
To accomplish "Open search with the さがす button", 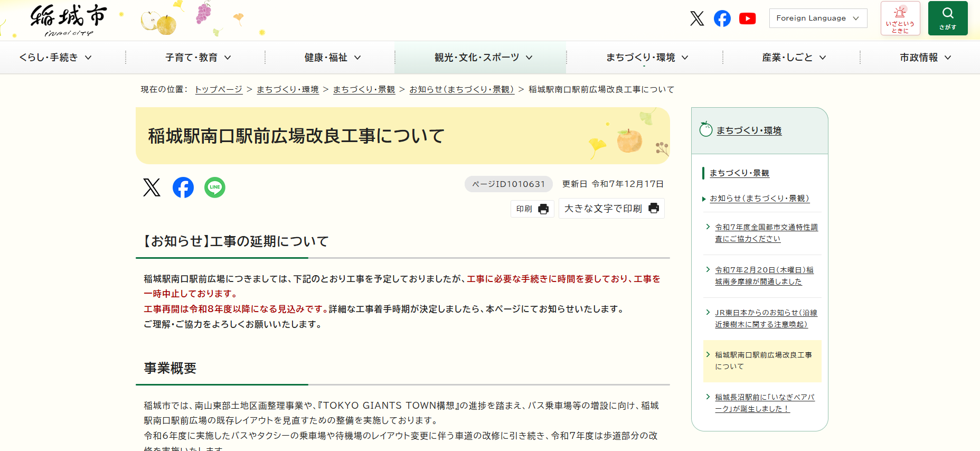I will click(947, 18).
